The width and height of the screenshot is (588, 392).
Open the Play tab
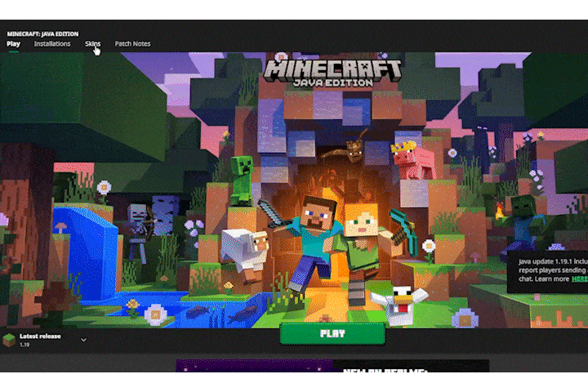click(14, 44)
